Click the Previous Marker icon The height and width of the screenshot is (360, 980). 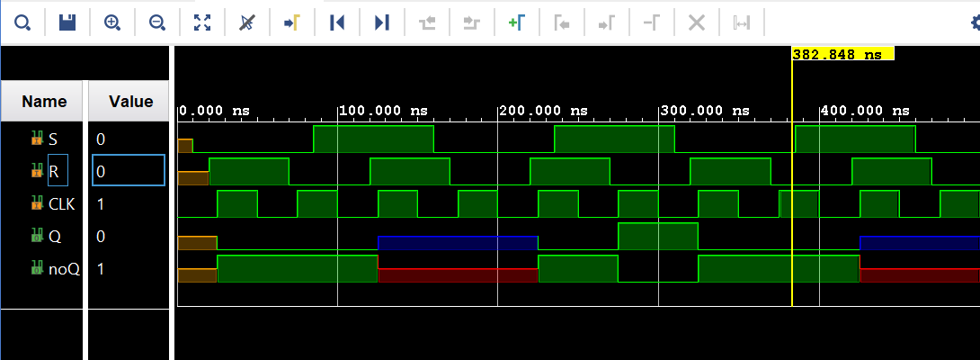(562, 23)
